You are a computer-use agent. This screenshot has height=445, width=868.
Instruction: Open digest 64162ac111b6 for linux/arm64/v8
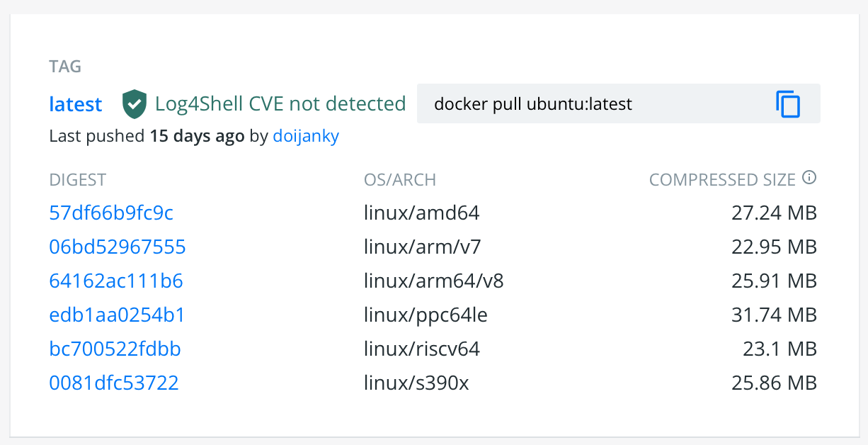tap(116, 280)
